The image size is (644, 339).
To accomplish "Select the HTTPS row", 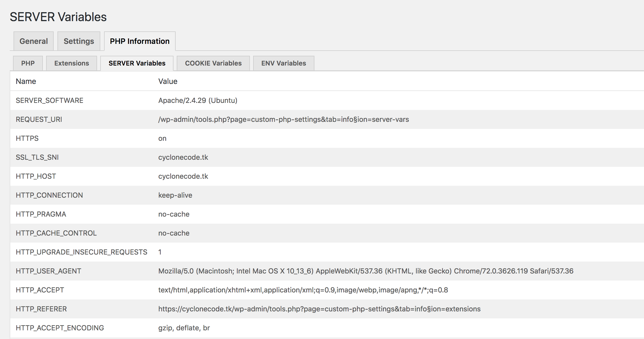I will [x=27, y=138].
